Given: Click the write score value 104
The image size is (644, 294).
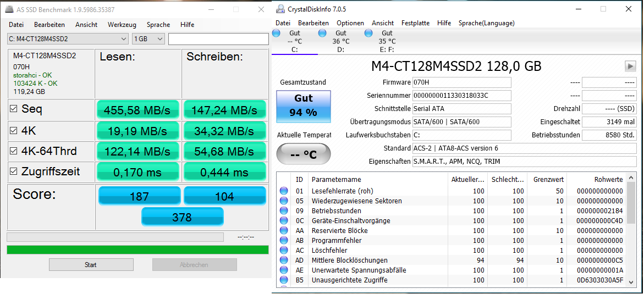Looking at the screenshot, I should click(x=224, y=196).
